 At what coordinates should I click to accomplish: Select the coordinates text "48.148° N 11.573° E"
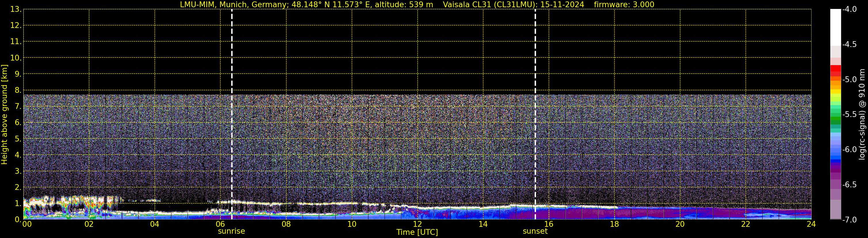(x=327, y=5)
